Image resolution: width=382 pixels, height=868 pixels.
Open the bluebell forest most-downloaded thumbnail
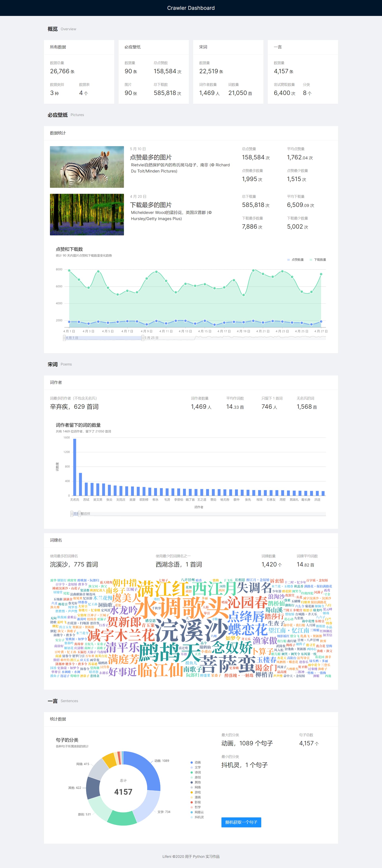point(87,214)
